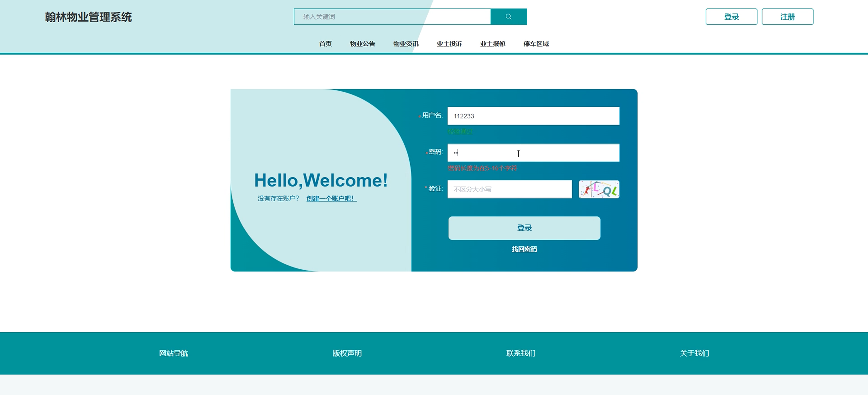Click the 注册 register button
The image size is (868, 395).
(x=787, y=17)
